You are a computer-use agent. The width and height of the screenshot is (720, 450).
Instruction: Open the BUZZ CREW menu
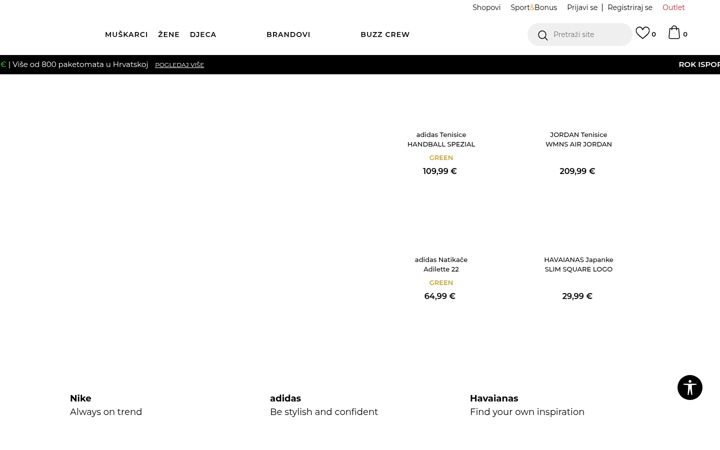pyautogui.click(x=385, y=34)
